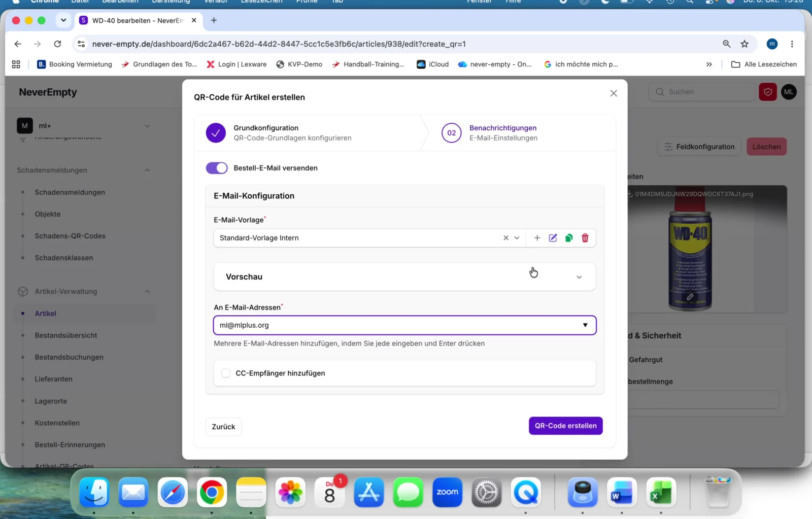Check CC-Empfänger hinzufügen checkbox

226,373
